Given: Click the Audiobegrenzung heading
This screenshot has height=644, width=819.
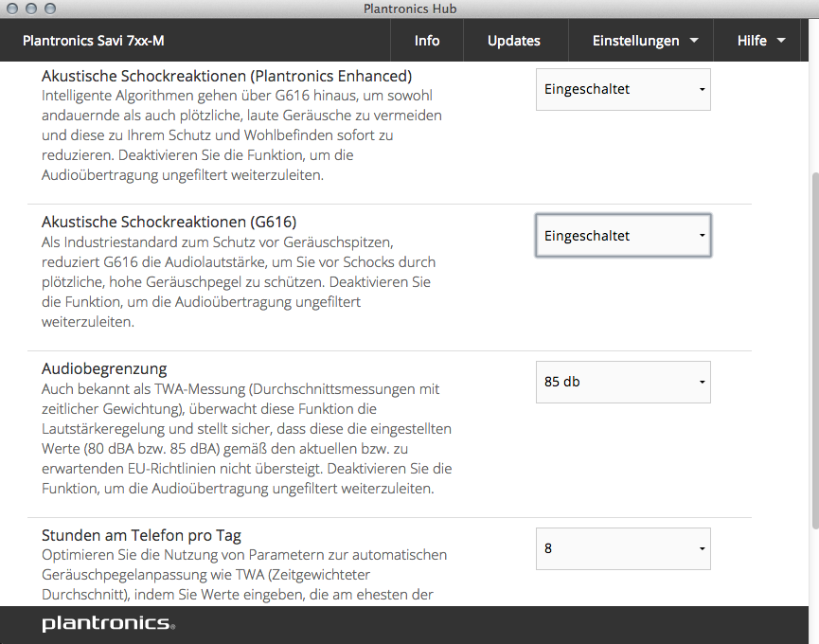Looking at the screenshot, I should click(x=104, y=368).
